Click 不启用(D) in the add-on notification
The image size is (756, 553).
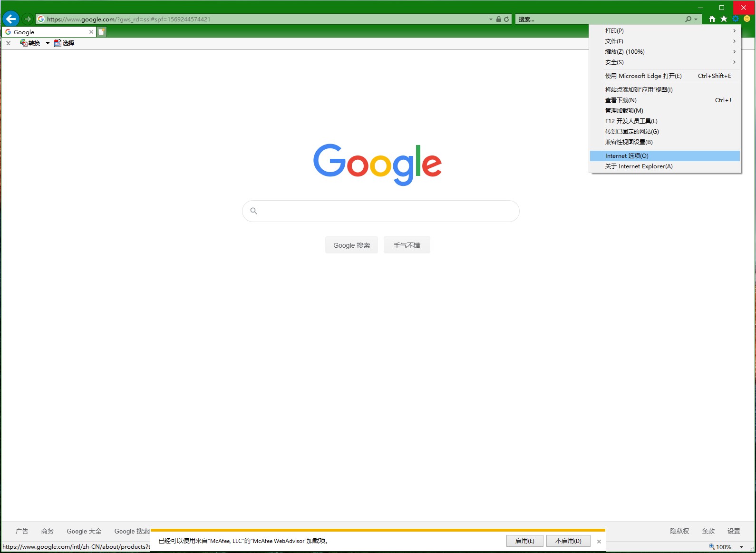click(x=568, y=541)
